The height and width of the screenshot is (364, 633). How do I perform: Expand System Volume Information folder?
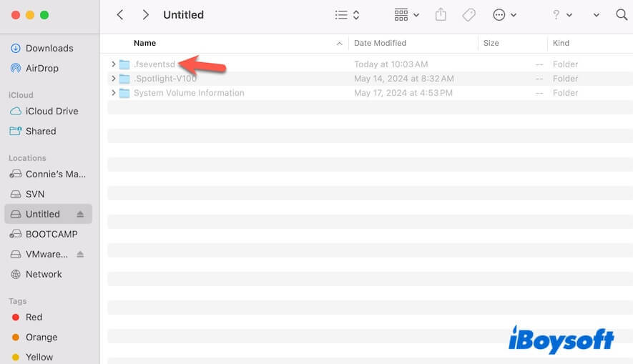[114, 93]
